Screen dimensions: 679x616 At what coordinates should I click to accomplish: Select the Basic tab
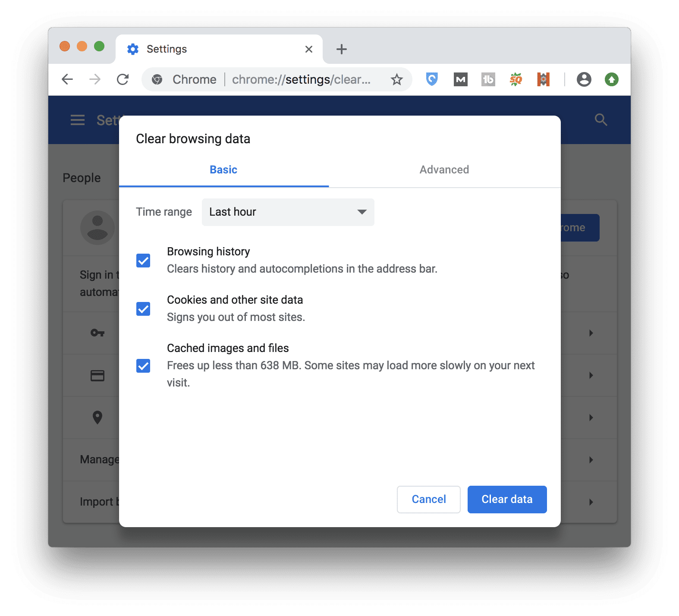click(x=223, y=170)
